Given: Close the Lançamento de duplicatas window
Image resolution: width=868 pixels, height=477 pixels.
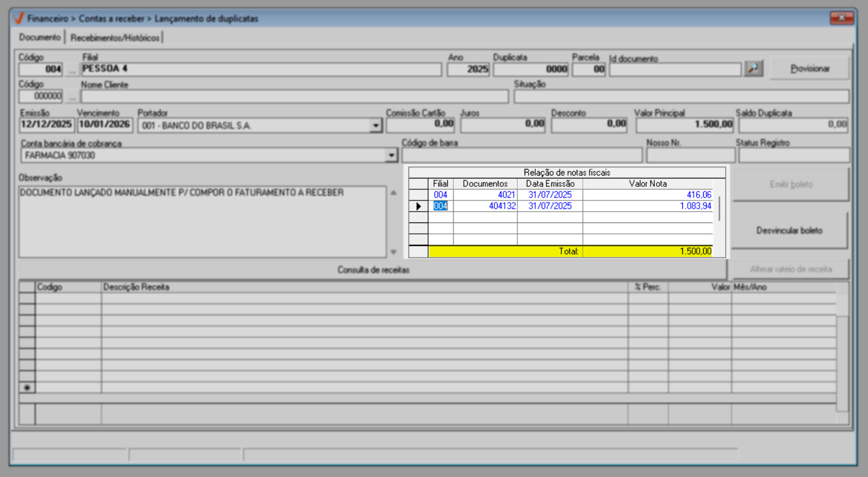Looking at the screenshot, I should 841,18.
